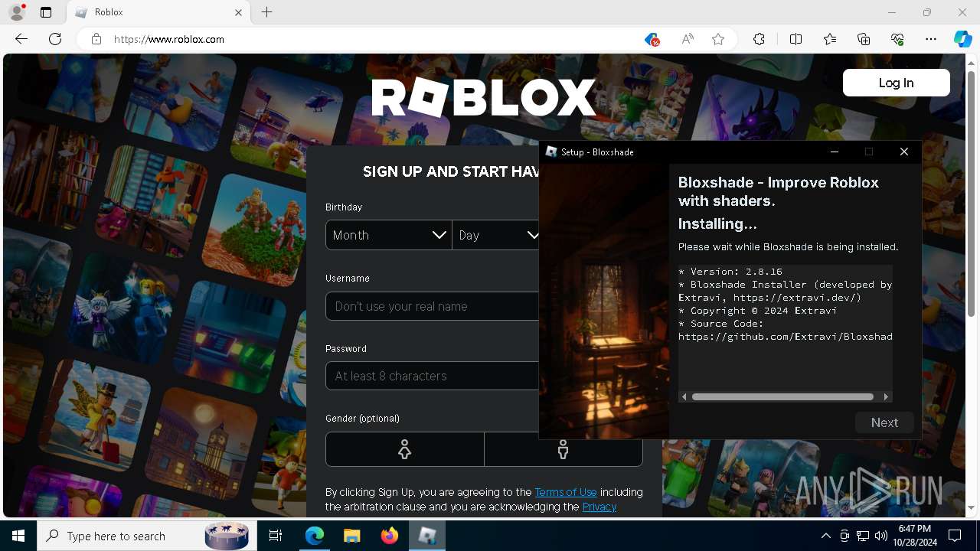Open the Privacy policy link
The width and height of the screenshot is (980, 551).
click(x=599, y=507)
